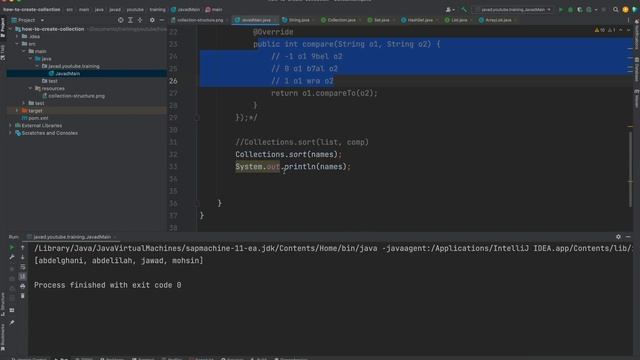Switch to Set.java tab
640x360 pixels.
(x=379, y=20)
